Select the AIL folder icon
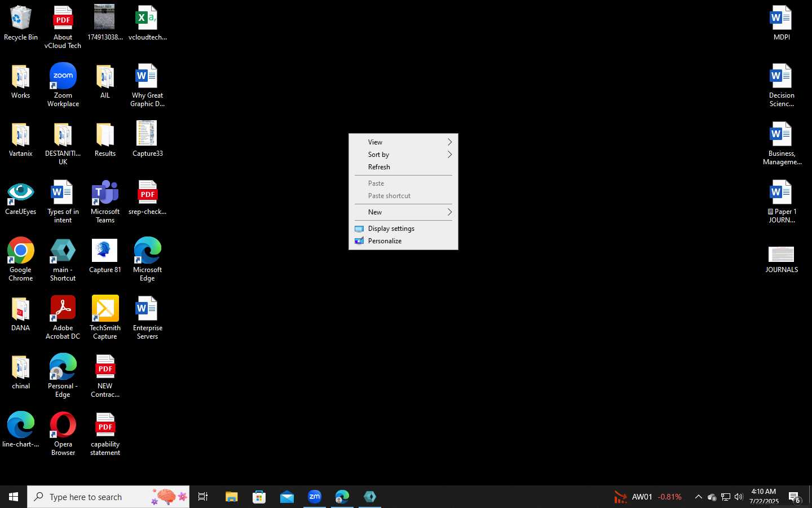812x508 pixels. (105, 82)
